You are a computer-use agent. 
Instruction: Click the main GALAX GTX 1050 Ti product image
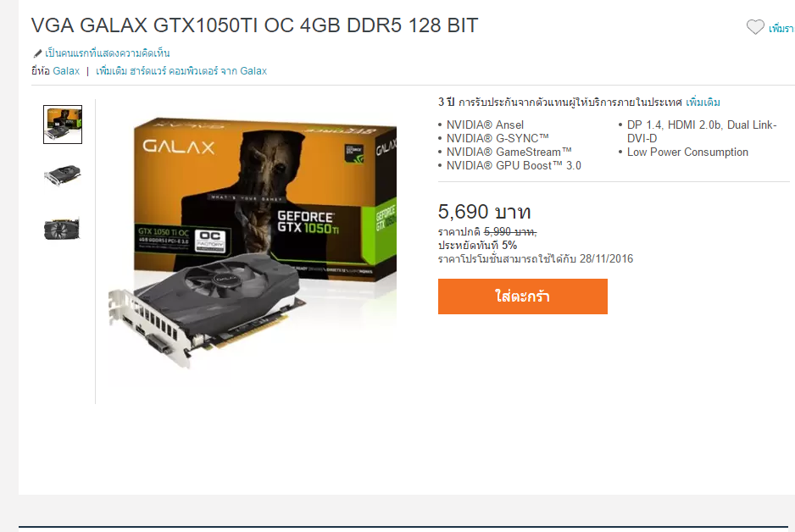click(x=253, y=243)
